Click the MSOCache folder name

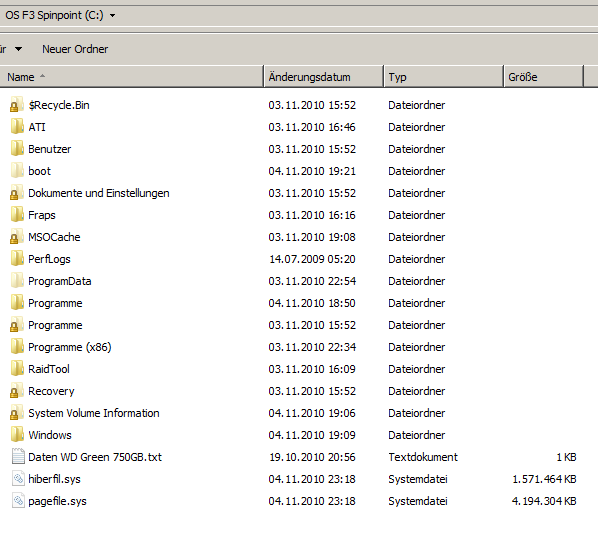(54, 237)
